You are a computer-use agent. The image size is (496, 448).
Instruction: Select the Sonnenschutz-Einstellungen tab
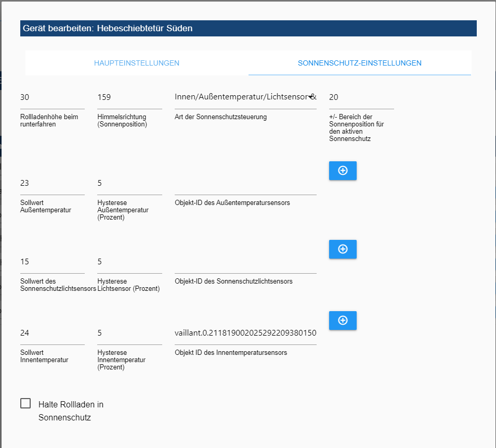point(360,63)
